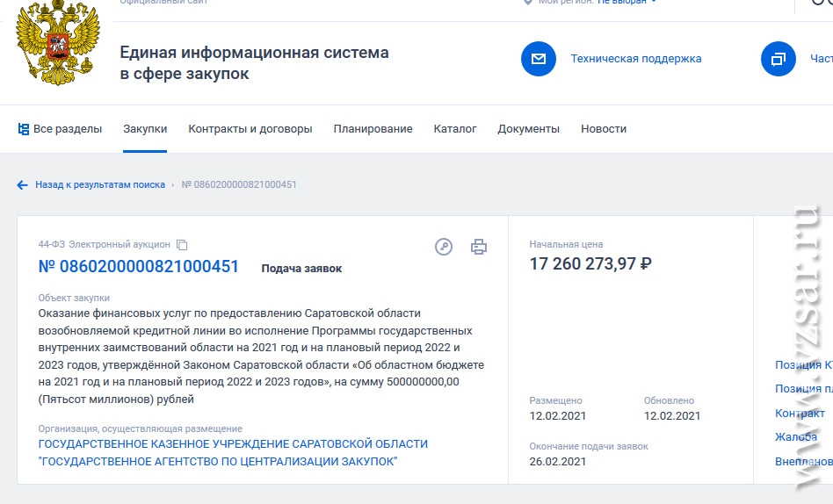The image size is (833, 504).
Task: Open 'Контракты и договоры' menu item
Action: (x=250, y=129)
